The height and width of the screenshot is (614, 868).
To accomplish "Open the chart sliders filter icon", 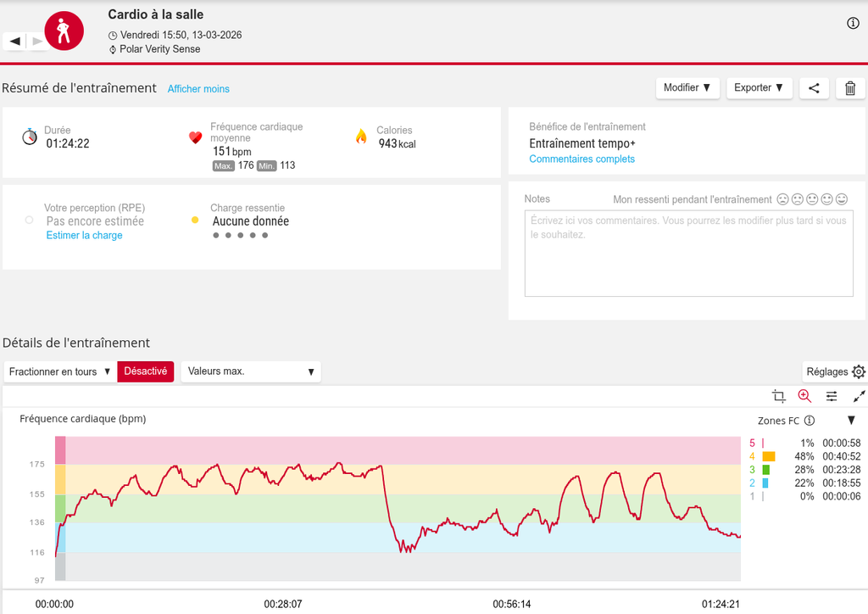I will (x=832, y=396).
